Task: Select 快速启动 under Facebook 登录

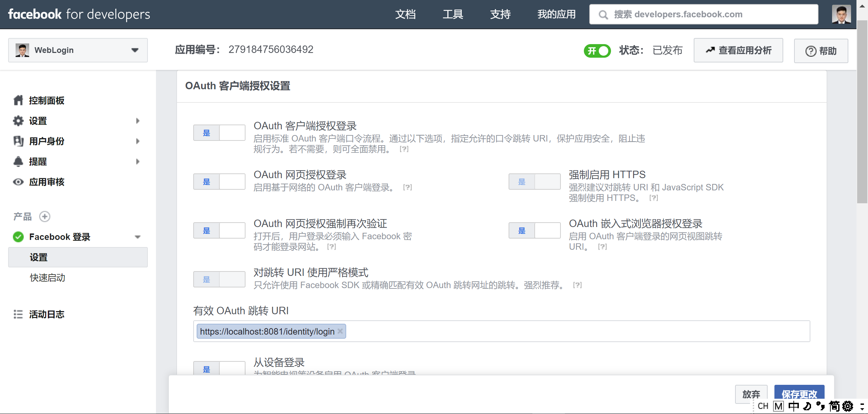Action: click(x=47, y=278)
